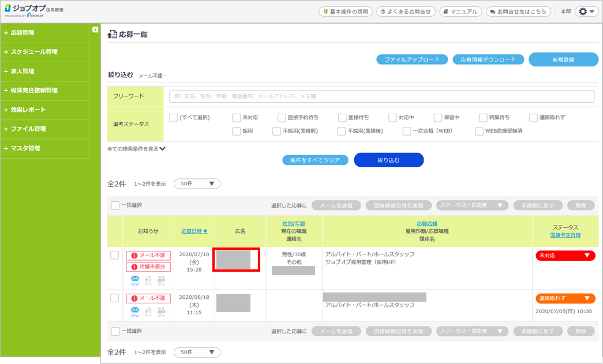The image size is (603, 364).
Task: Focus the フリーワード search field
Action: point(381,96)
